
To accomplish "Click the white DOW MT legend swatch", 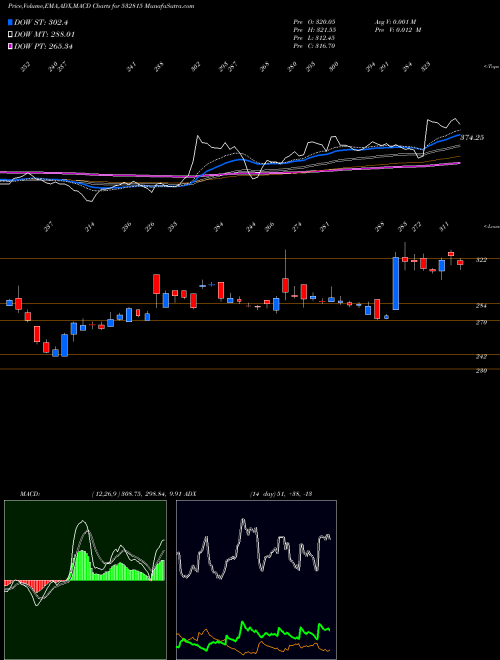I will coord(10,35).
